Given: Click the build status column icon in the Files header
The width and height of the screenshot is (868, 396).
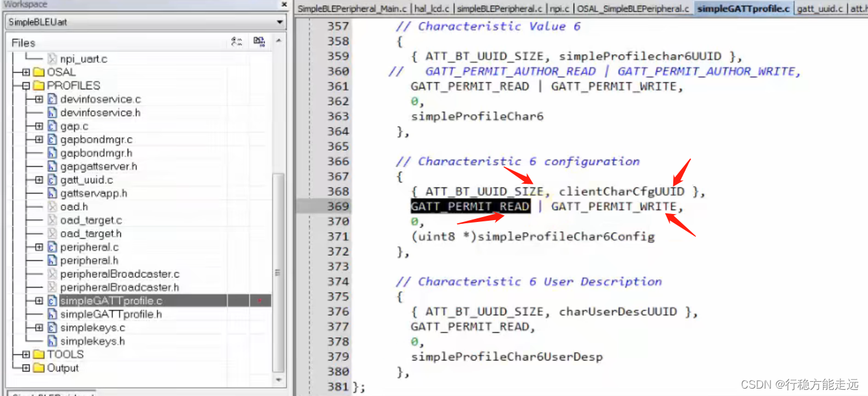Looking at the screenshot, I should pos(259,42).
